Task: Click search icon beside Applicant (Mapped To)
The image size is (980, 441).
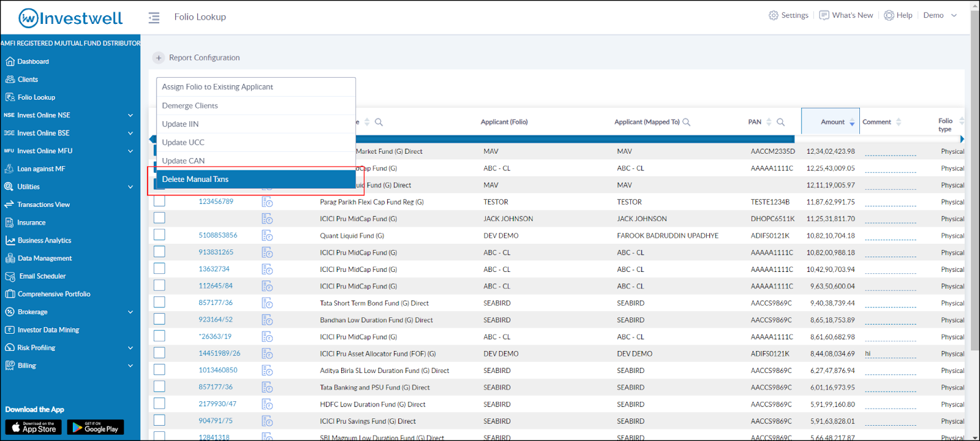Action: [x=687, y=122]
